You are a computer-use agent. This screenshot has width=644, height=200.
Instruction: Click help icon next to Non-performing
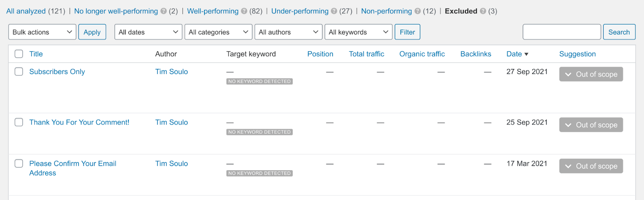(x=417, y=11)
